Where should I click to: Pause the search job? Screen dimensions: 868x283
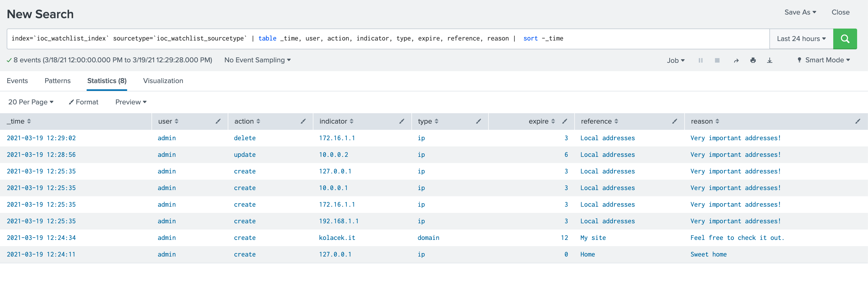(700, 60)
